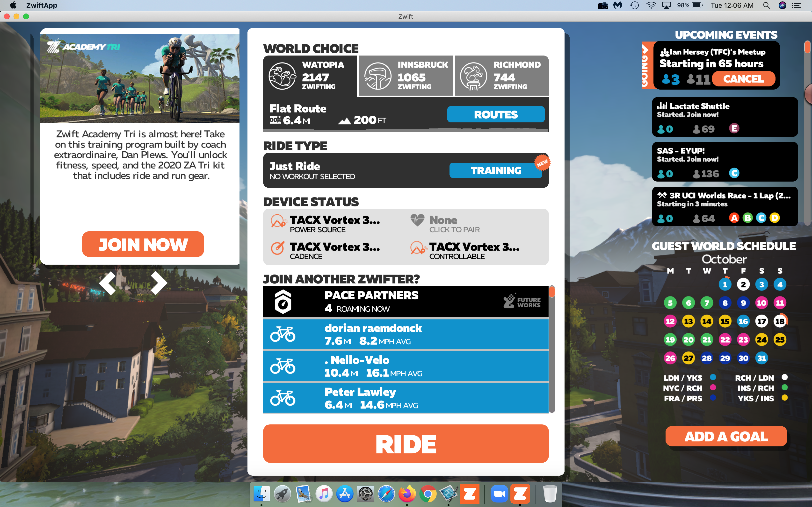Click bike icon beside Peter Lawley
The image size is (812, 507).
pyautogui.click(x=283, y=398)
